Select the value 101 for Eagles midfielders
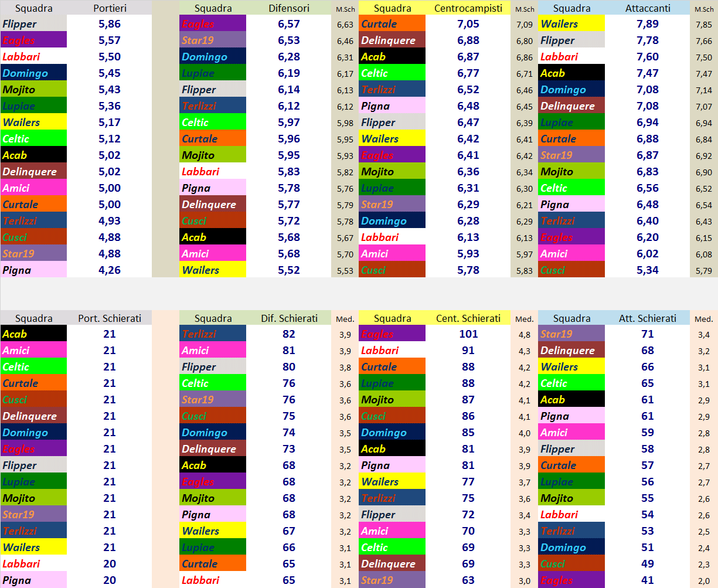Screen dimensions: 718x588 pyautogui.click(x=468, y=334)
